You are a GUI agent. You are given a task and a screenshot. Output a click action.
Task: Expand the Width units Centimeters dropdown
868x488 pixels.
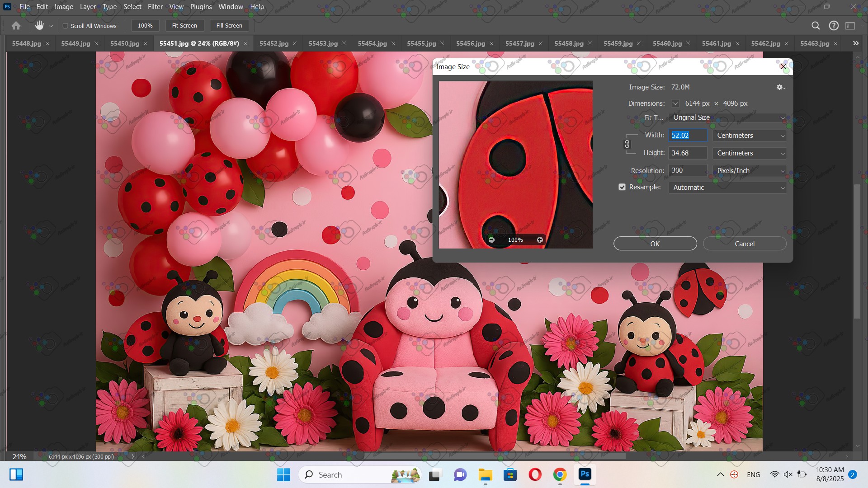[750, 136]
